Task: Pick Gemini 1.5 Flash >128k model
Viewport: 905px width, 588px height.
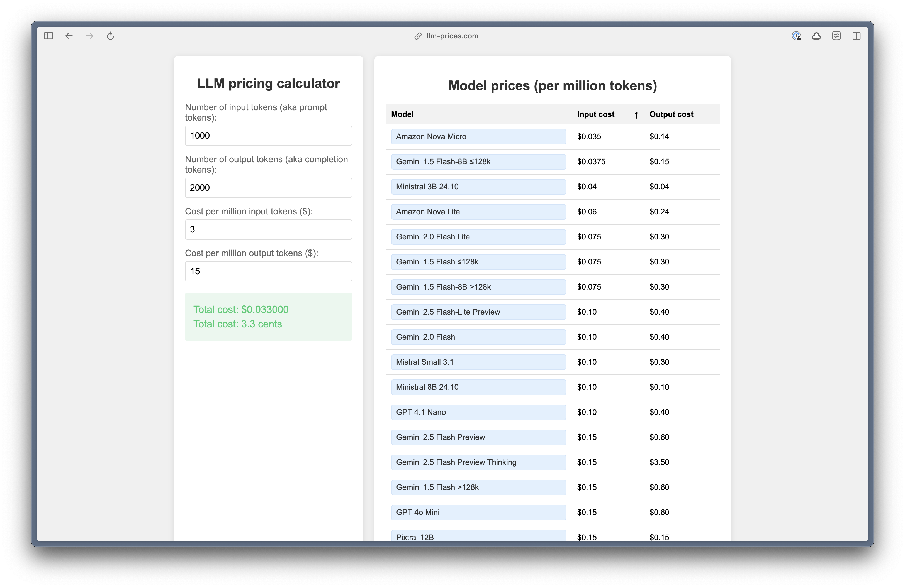Action: click(478, 488)
